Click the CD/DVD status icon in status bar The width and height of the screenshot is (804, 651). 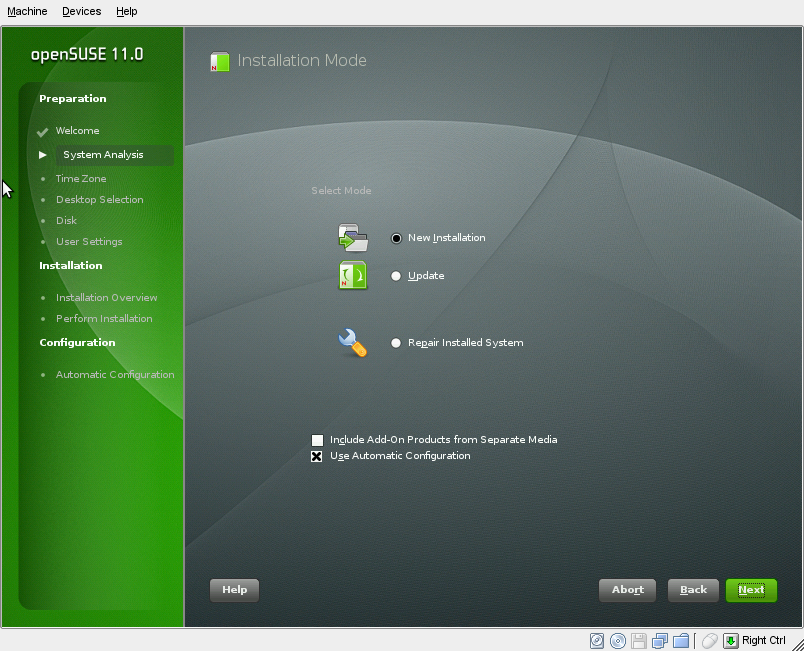coord(617,640)
